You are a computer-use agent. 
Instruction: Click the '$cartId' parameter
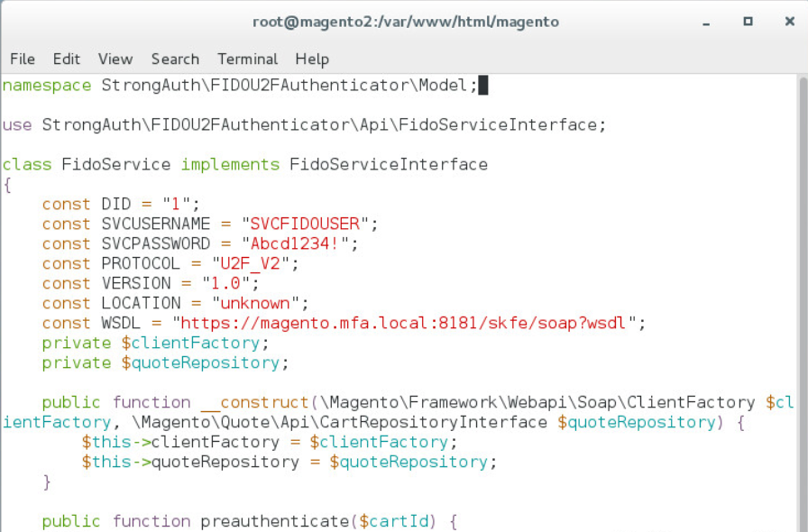(x=394, y=521)
